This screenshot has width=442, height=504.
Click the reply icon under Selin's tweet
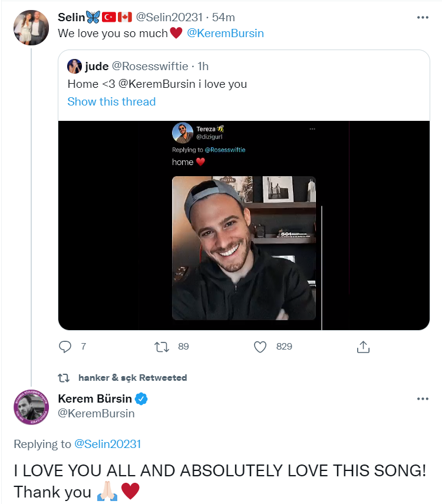pyautogui.click(x=65, y=347)
